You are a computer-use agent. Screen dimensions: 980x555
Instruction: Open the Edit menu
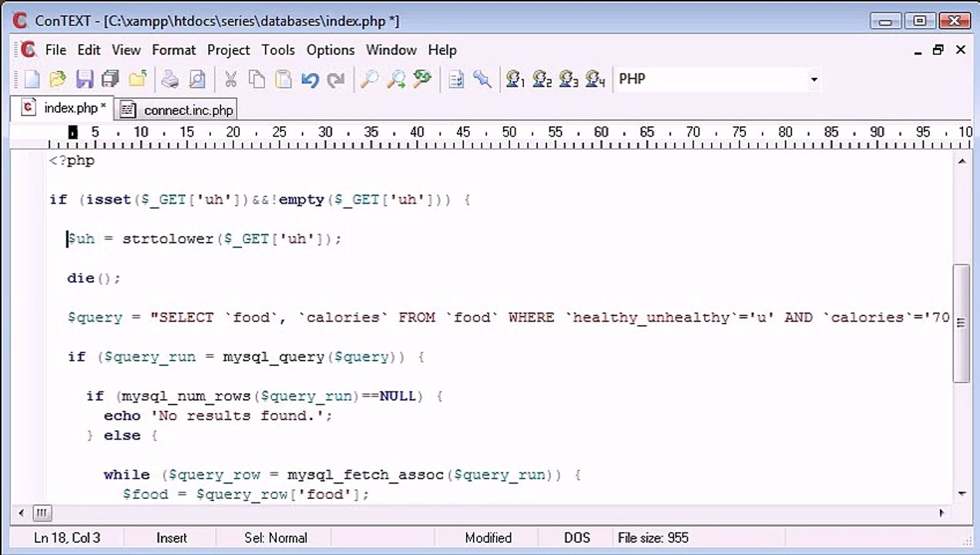[x=89, y=49]
